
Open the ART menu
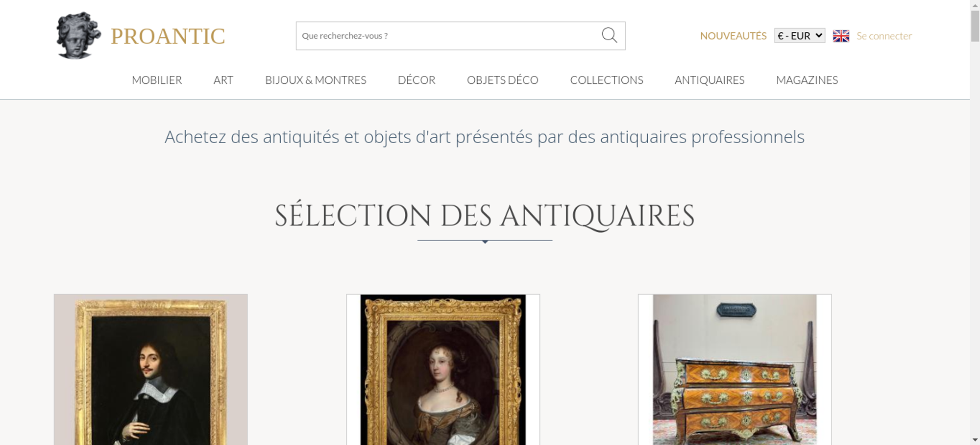click(223, 80)
